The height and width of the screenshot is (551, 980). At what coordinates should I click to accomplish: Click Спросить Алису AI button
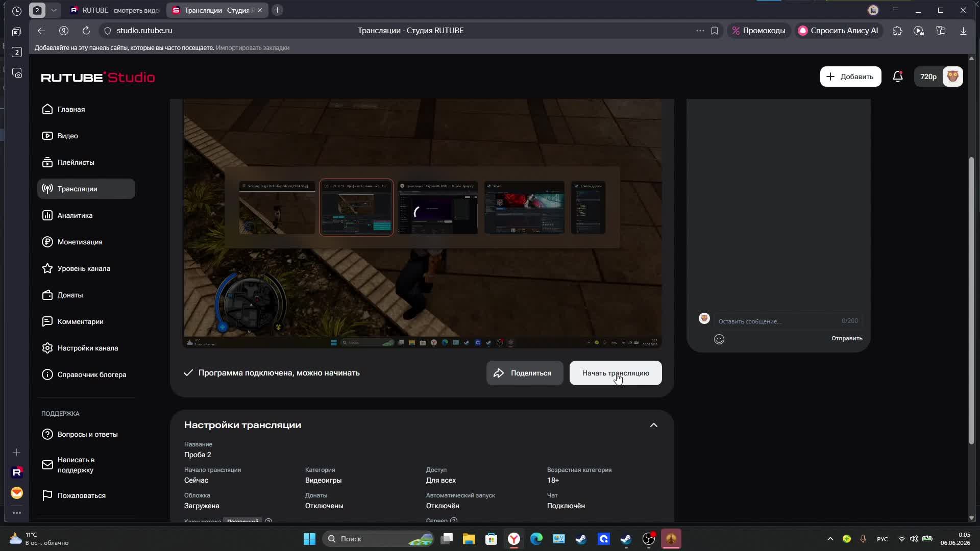[x=839, y=31]
